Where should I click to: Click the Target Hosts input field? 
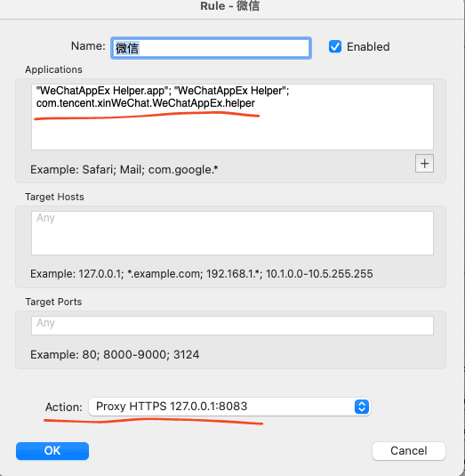(232, 233)
